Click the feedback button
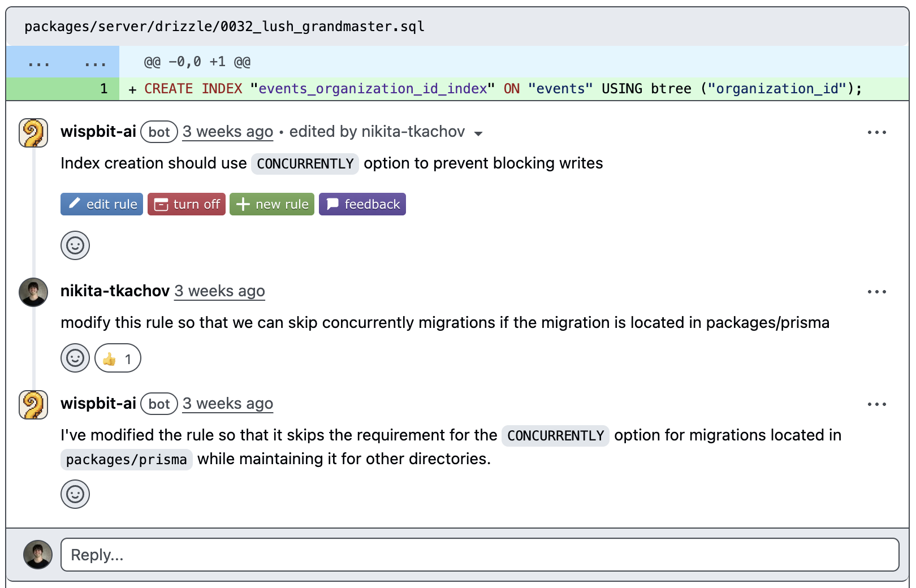Screen dimensions: 916x588 [x=362, y=204]
